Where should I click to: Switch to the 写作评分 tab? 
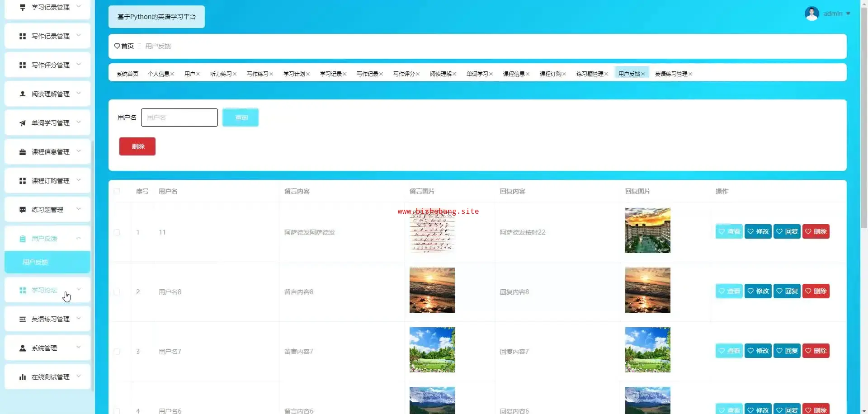click(404, 74)
